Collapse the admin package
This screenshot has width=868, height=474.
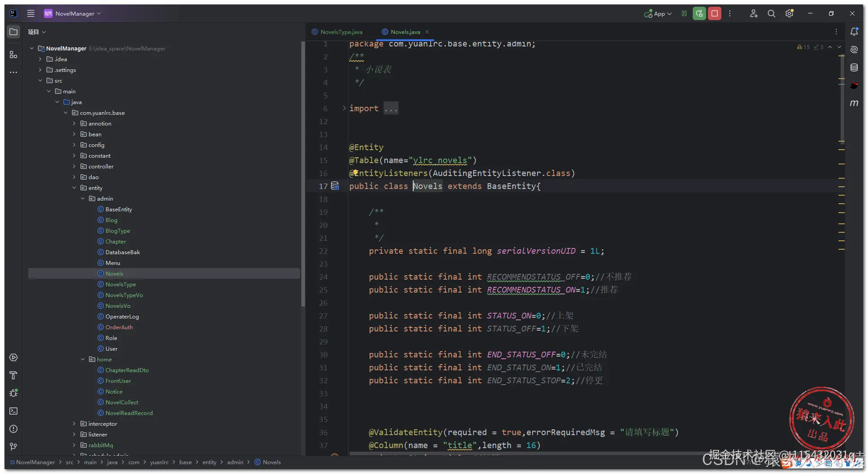click(83, 198)
